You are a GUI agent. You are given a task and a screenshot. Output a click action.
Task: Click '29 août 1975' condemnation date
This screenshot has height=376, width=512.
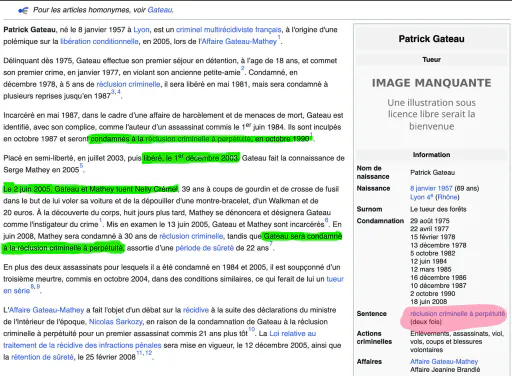point(430,221)
